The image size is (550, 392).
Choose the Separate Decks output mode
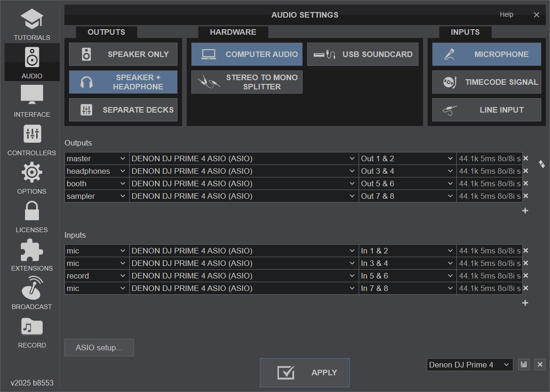tap(123, 110)
